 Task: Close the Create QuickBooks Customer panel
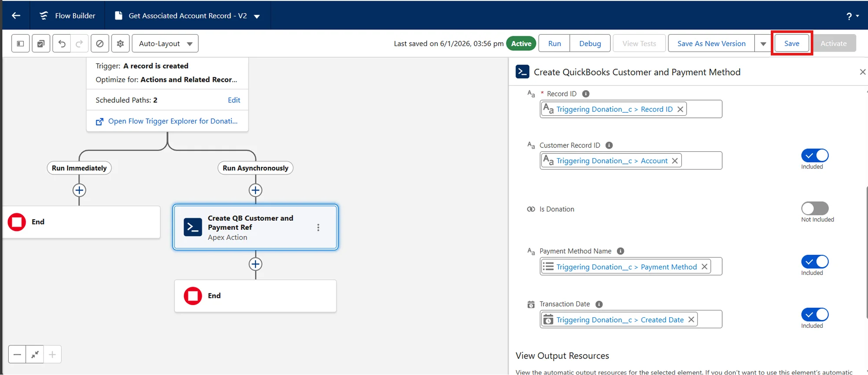(x=862, y=72)
